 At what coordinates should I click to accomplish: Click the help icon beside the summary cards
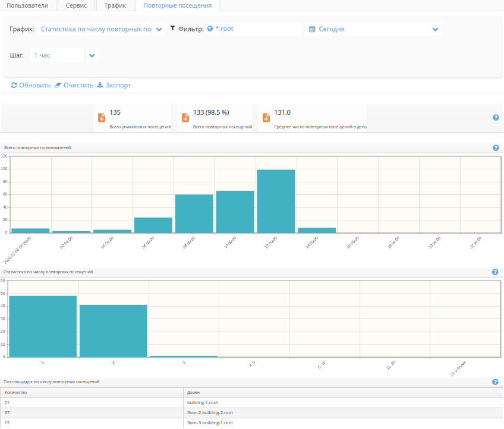point(496,118)
